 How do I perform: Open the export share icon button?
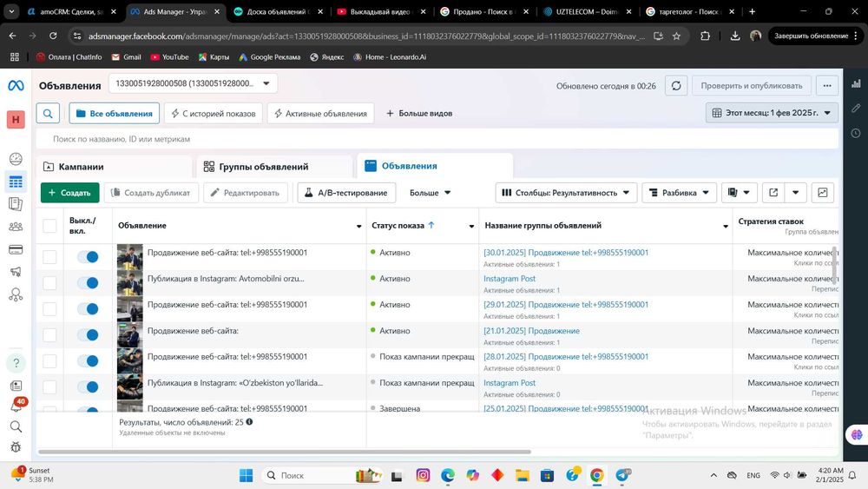coord(773,193)
